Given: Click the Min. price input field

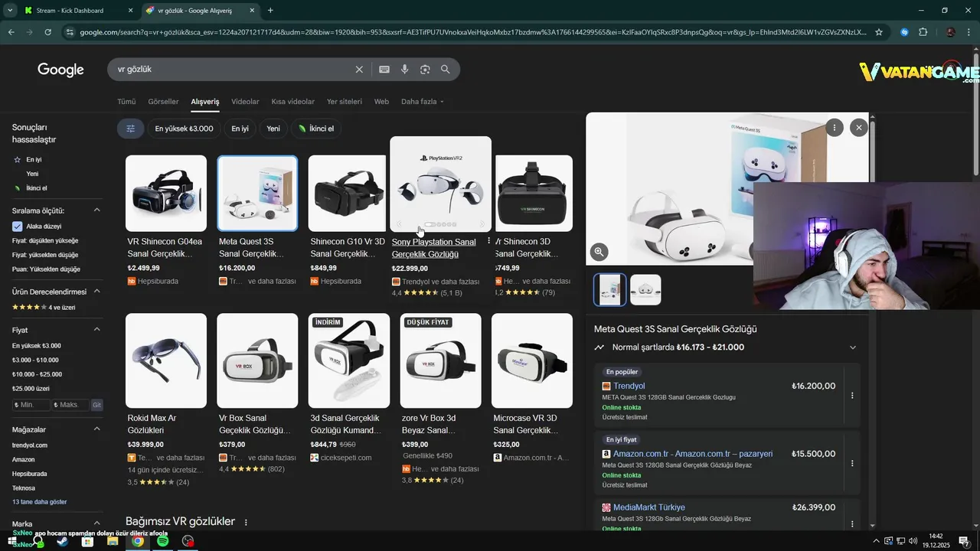Looking at the screenshot, I should pos(31,405).
